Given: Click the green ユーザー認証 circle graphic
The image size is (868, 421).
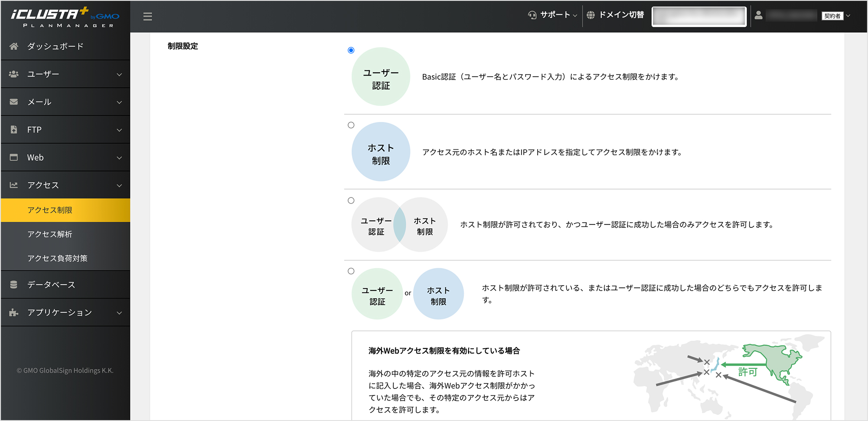Looking at the screenshot, I should click(x=381, y=77).
